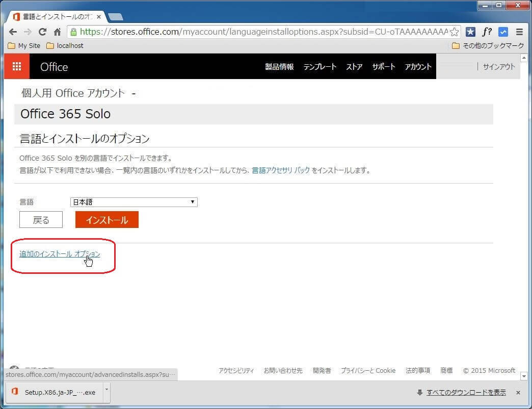Image resolution: width=532 pixels, height=409 pixels.
Task: Select the サポート navigation item
Action: coord(383,67)
